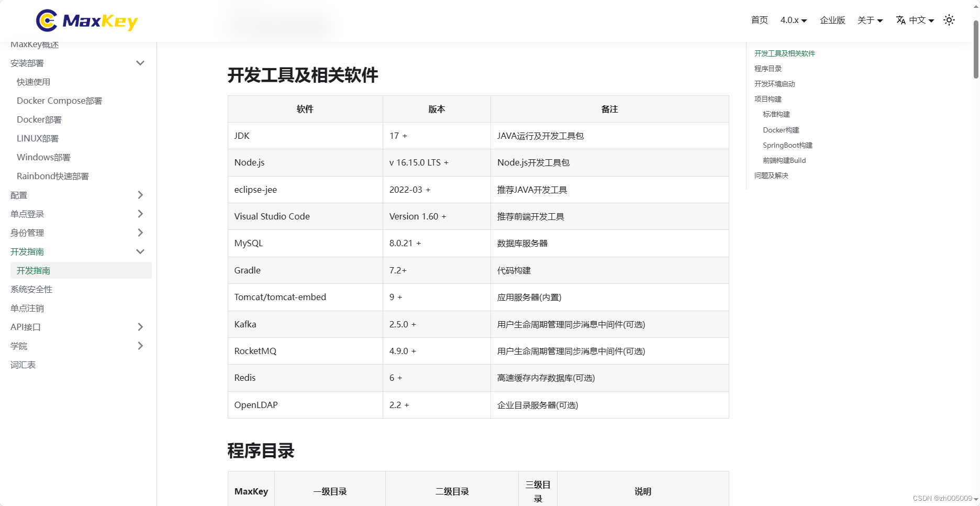980x506 pixels.
Task: Select 词汇表 in the sidebar
Action: point(23,365)
